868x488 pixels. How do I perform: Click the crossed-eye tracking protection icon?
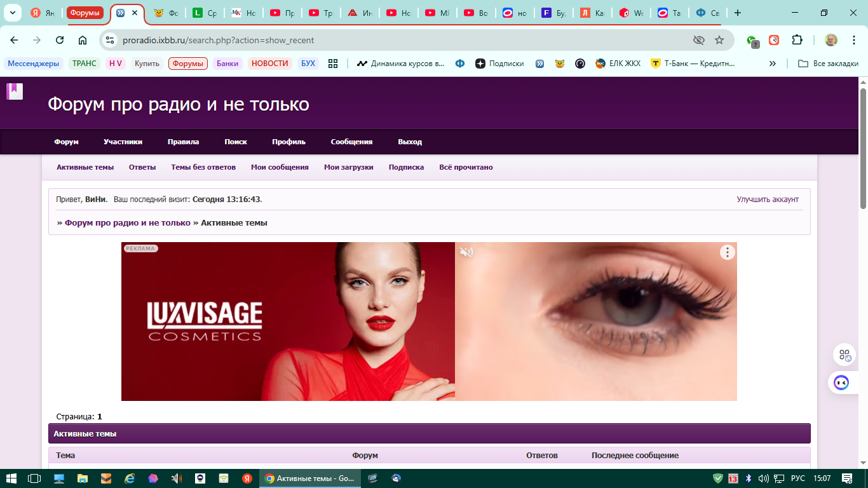(699, 40)
